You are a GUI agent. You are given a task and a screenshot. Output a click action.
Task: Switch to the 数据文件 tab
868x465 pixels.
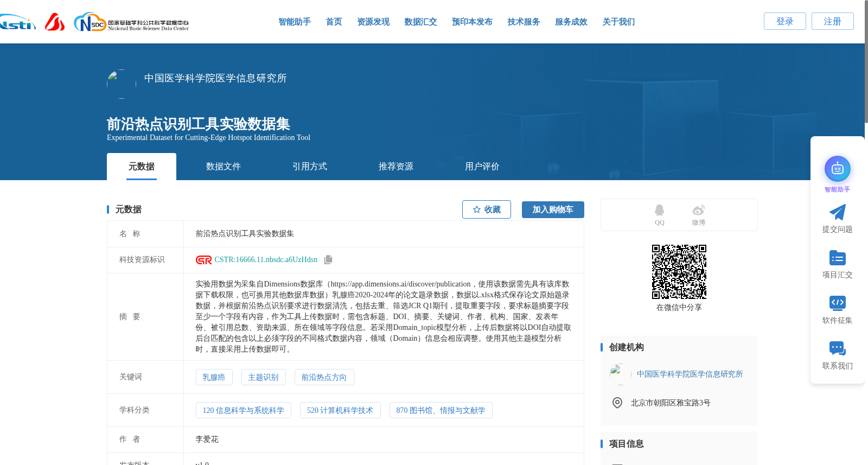224,167
